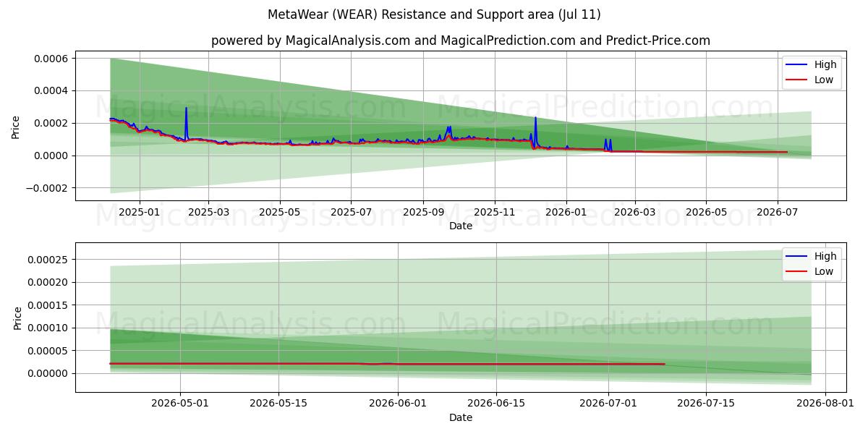Click the '0.00015' y-axis label in bottom chart
868x434 pixels.
(49, 305)
